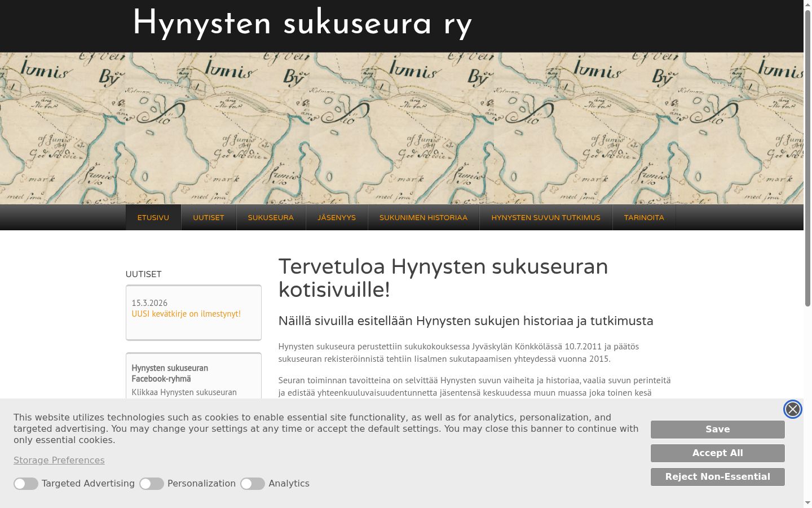Go to the UUTISET navigation item
This screenshot has width=812, height=508.
[209, 217]
